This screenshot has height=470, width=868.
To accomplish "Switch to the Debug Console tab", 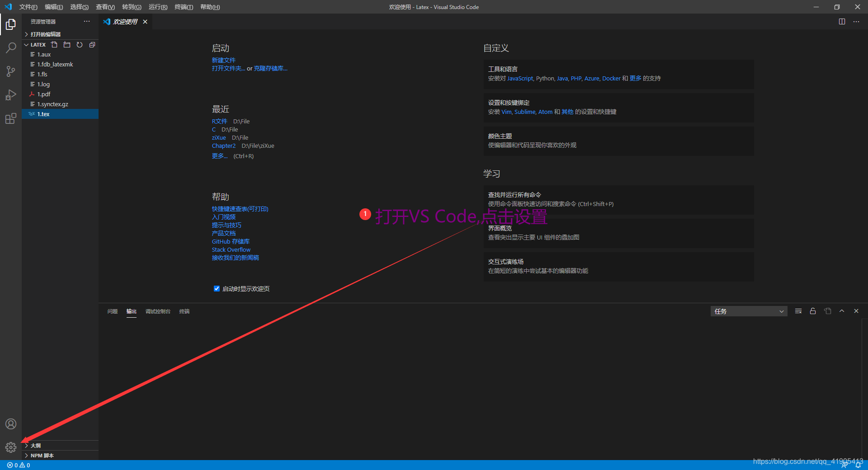I will [x=158, y=311].
